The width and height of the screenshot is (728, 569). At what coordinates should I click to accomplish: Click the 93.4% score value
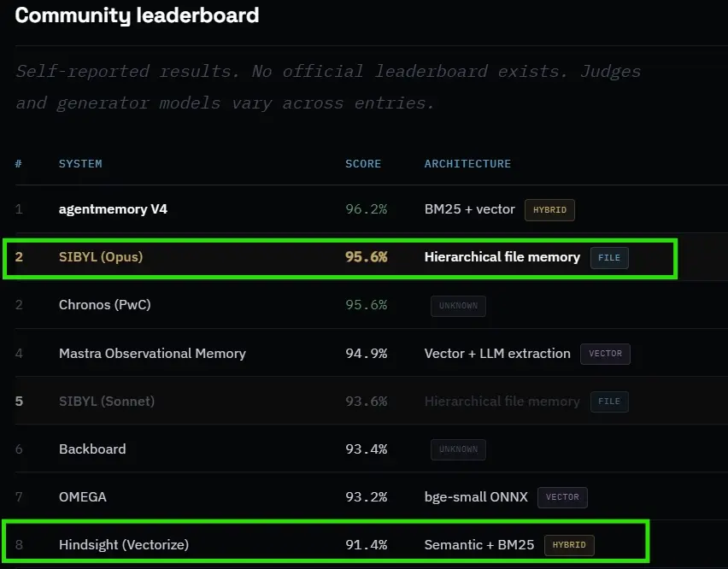point(367,449)
